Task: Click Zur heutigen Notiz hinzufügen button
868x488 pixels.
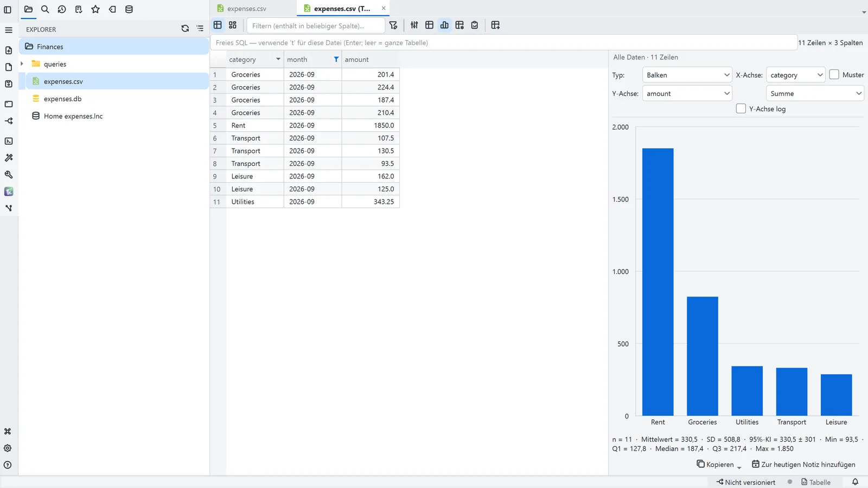Action: (x=803, y=464)
